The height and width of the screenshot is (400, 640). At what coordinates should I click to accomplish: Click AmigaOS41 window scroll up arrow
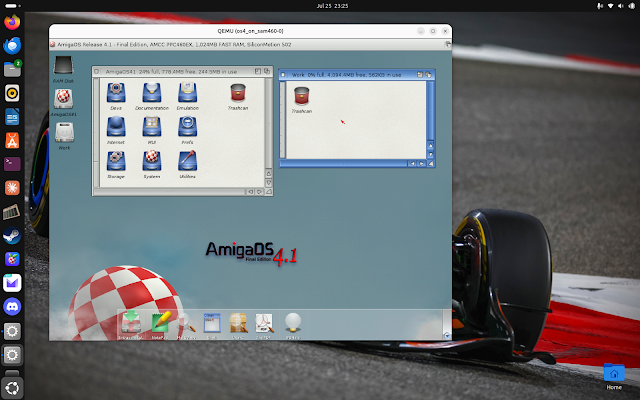point(269,173)
